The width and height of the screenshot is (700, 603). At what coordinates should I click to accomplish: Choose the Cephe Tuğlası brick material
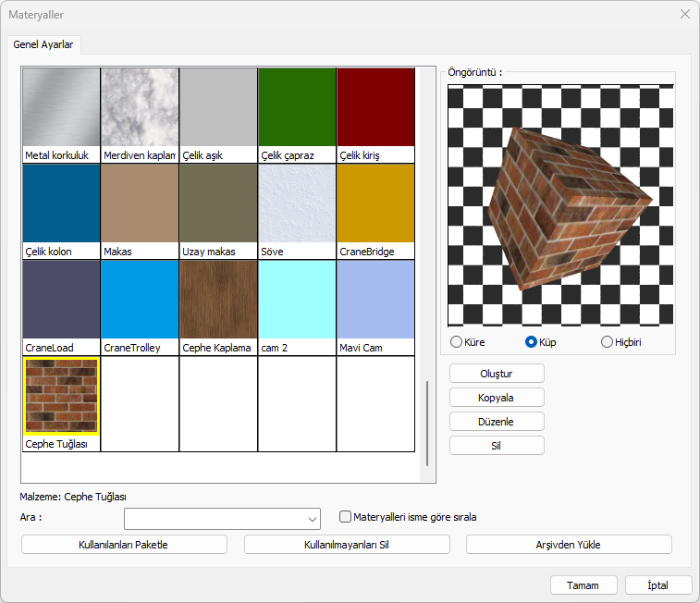tap(61, 396)
